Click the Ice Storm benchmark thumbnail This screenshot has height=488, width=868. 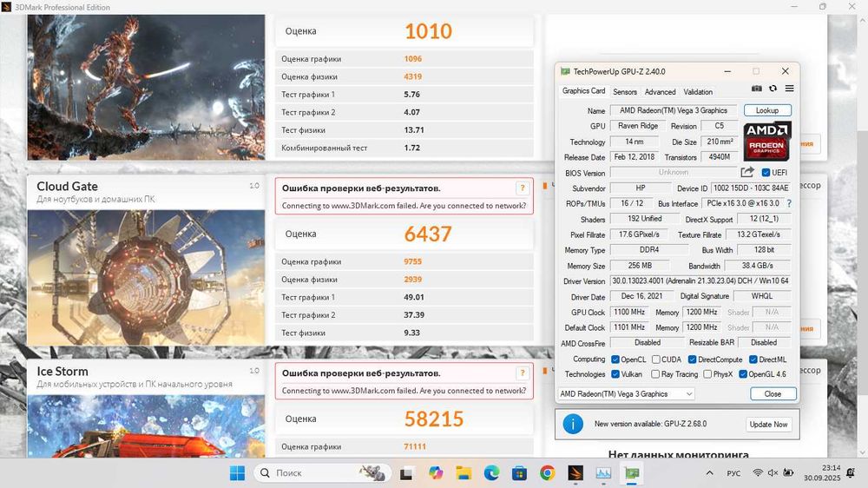pyautogui.click(x=146, y=426)
